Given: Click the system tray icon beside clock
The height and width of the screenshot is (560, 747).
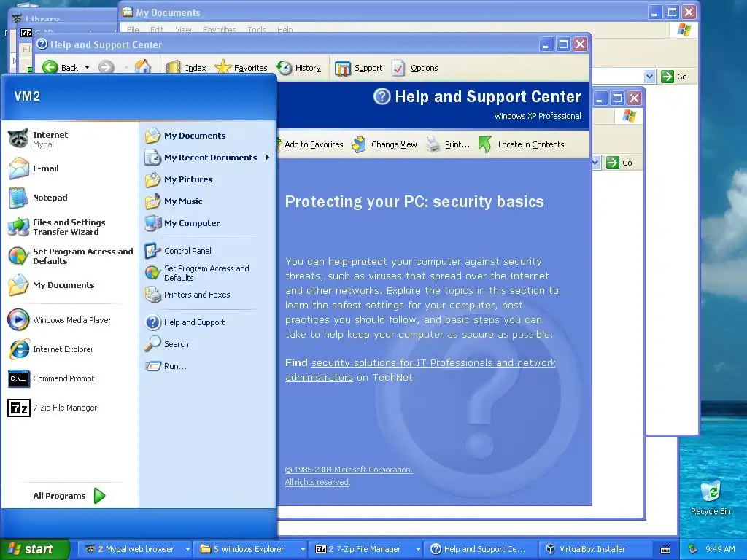Looking at the screenshot, I should point(693,549).
